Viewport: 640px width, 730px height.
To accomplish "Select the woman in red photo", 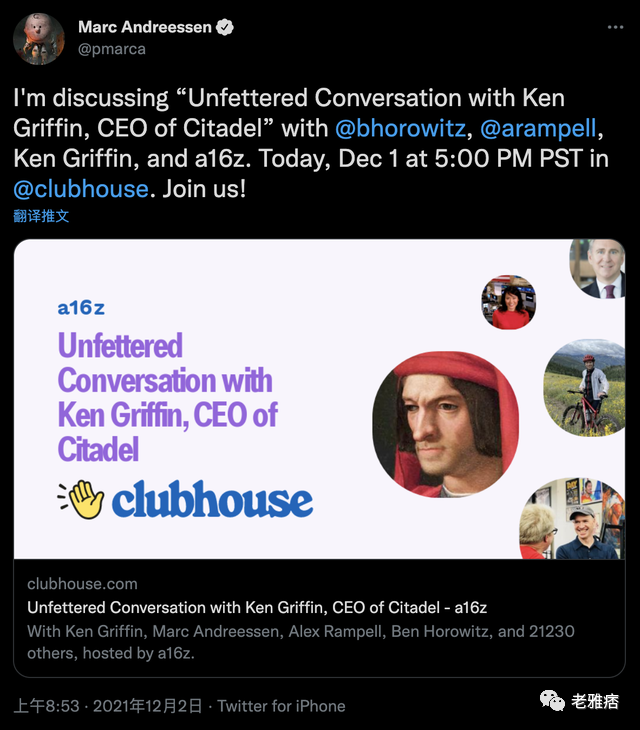I will pos(508,302).
